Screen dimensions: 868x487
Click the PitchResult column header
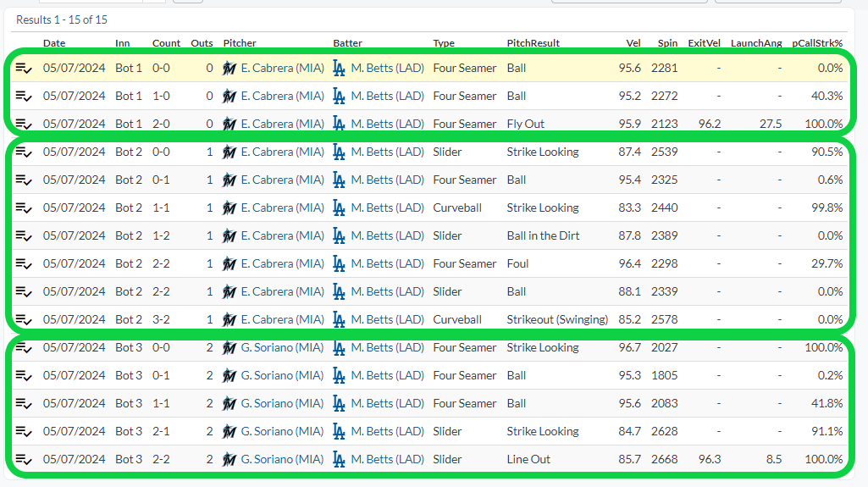tap(533, 43)
